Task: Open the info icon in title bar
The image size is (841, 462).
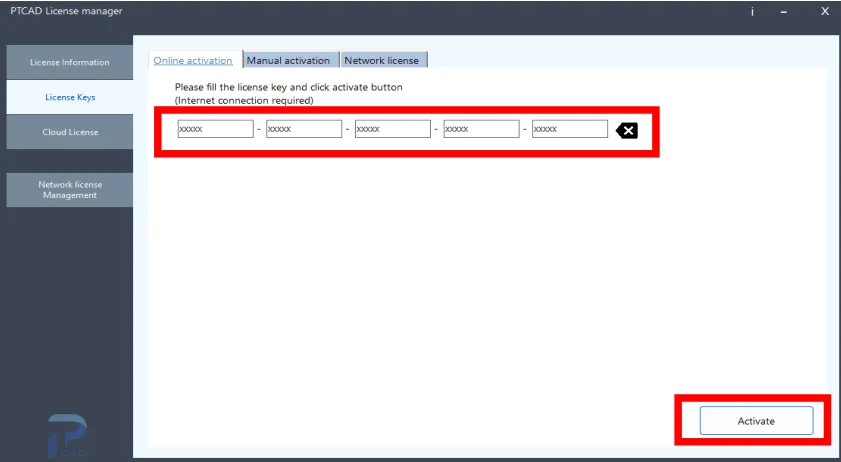Action: (752, 11)
